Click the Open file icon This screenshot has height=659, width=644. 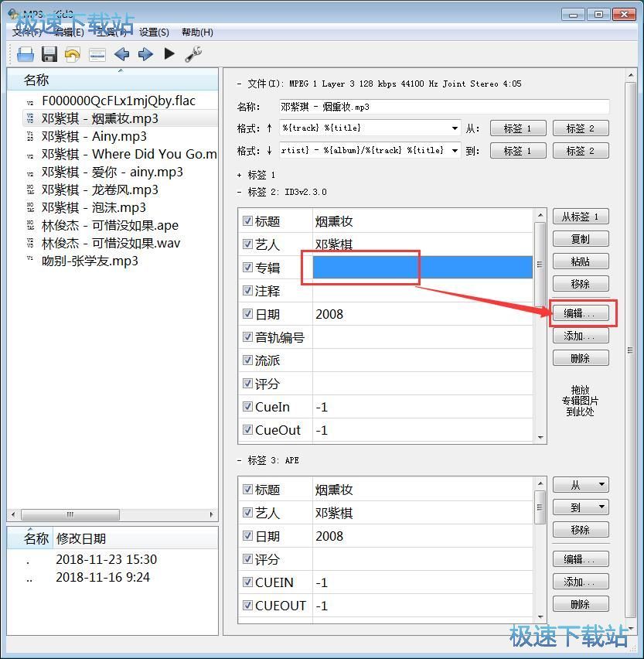pos(24,53)
